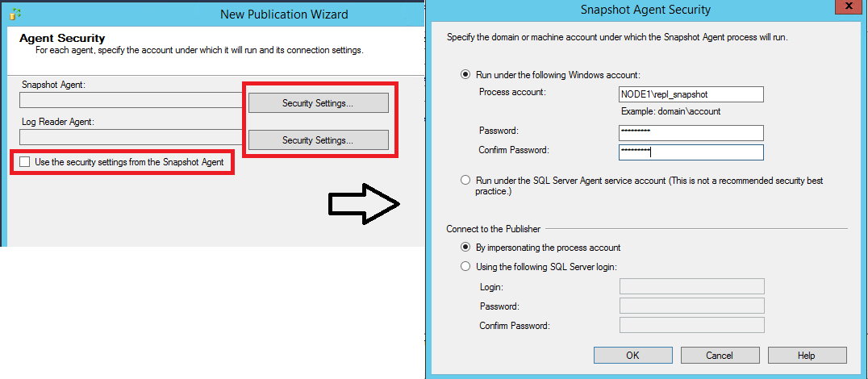Click the Log Reader Agent account field
This screenshot has height=379, width=868.
[131, 137]
